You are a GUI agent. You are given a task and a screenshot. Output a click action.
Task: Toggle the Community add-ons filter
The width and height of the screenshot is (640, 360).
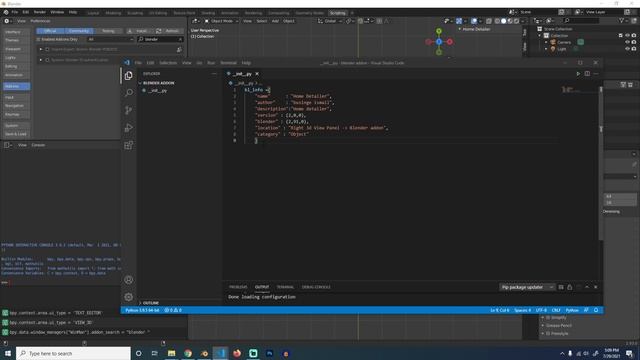point(79,31)
